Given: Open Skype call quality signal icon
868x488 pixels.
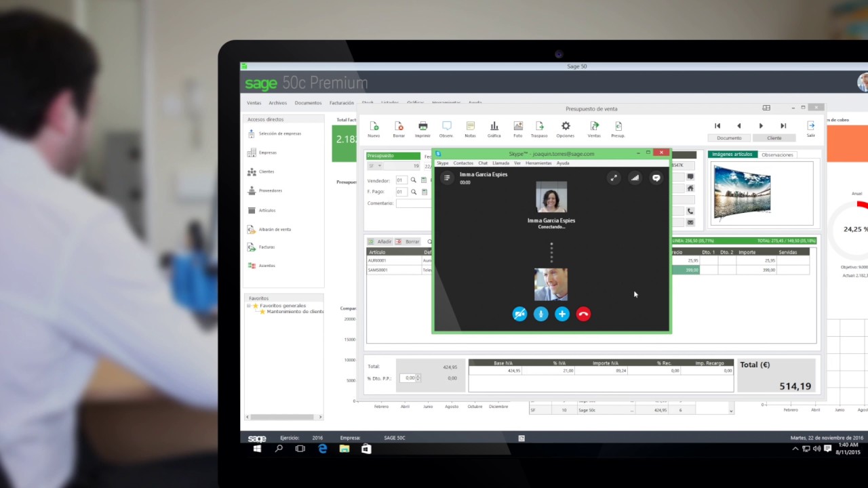Looking at the screenshot, I should coord(635,178).
